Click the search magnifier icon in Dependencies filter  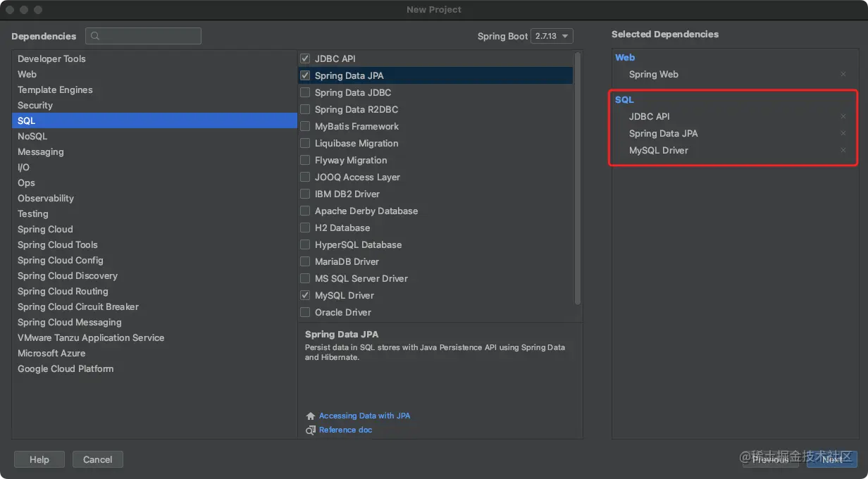[95, 37]
